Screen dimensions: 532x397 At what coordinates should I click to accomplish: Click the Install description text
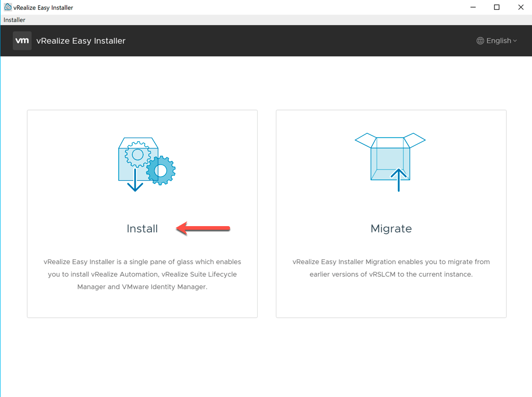pyautogui.click(x=142, y=273)
